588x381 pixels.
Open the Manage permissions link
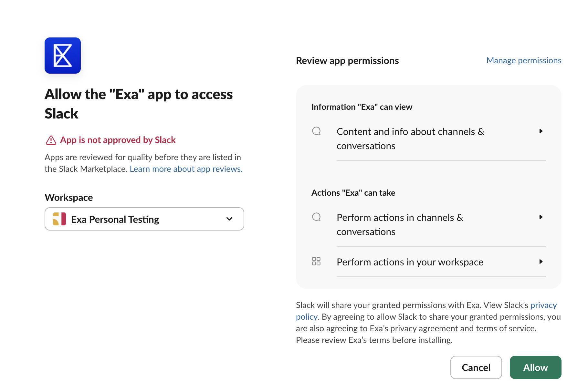coord(524,60)
